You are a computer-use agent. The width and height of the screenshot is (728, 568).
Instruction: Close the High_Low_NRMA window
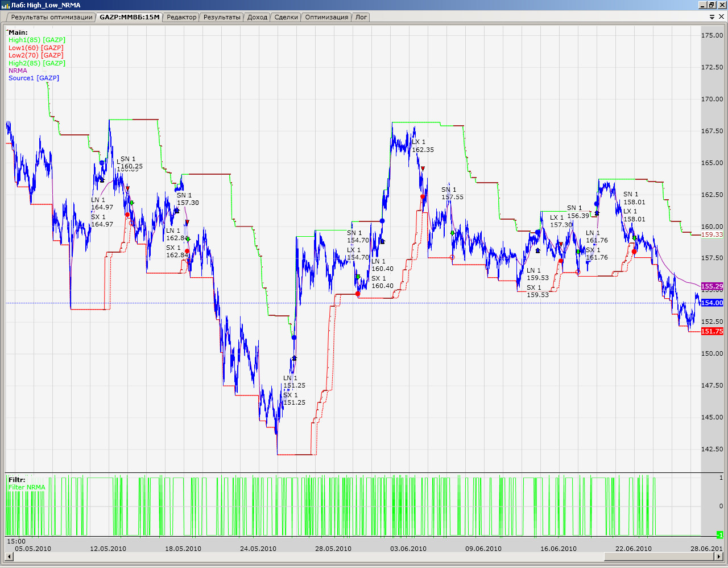click(721, 5)
